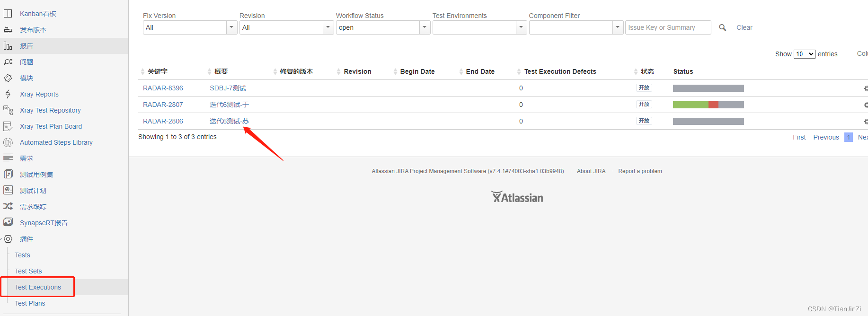Click the Previous pagination link
Viewport: 868px width, 316px height.
pos(826,137)
